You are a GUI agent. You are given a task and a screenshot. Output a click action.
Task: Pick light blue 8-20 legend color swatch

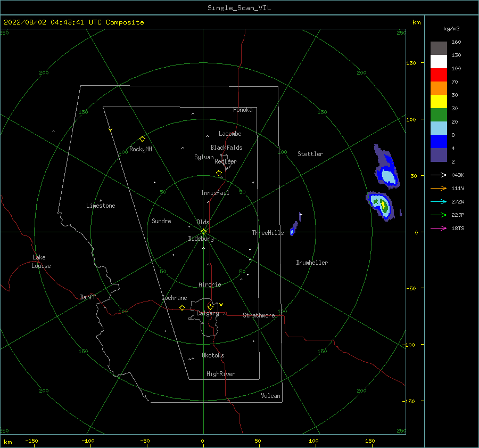click(x=439, y=128)
